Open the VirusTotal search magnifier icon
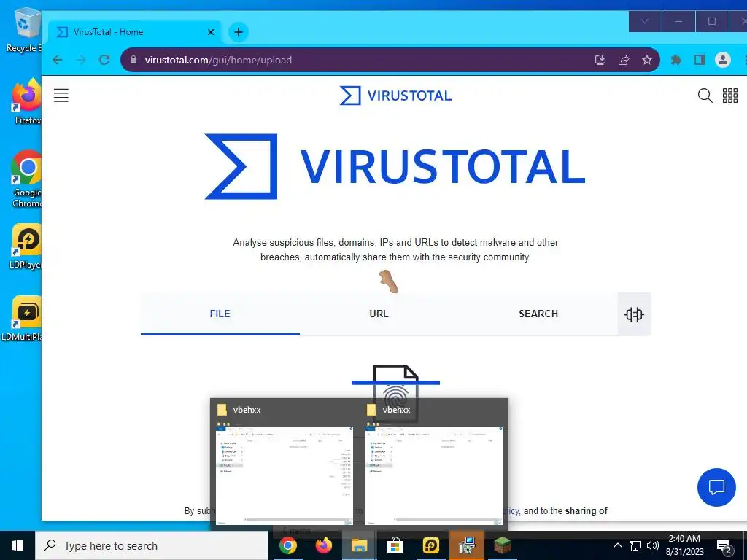This screenshot has height=560, width=747. (705, 96)
